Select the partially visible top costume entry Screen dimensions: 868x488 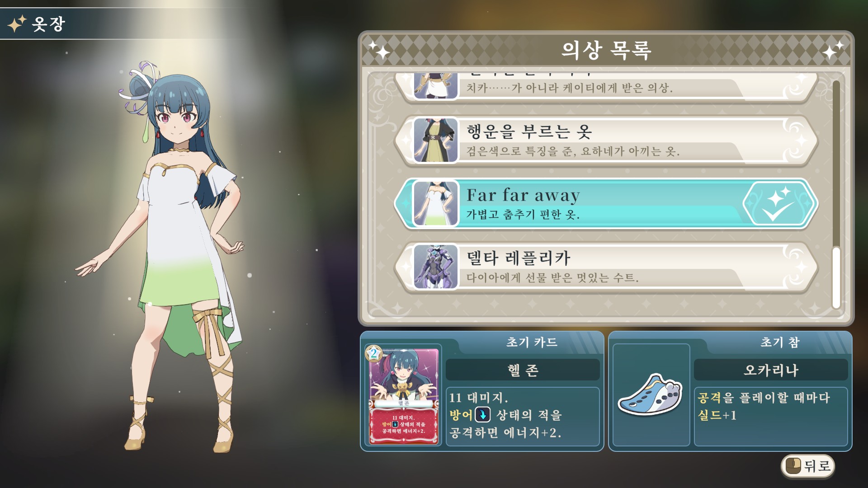tap(606, 87)
